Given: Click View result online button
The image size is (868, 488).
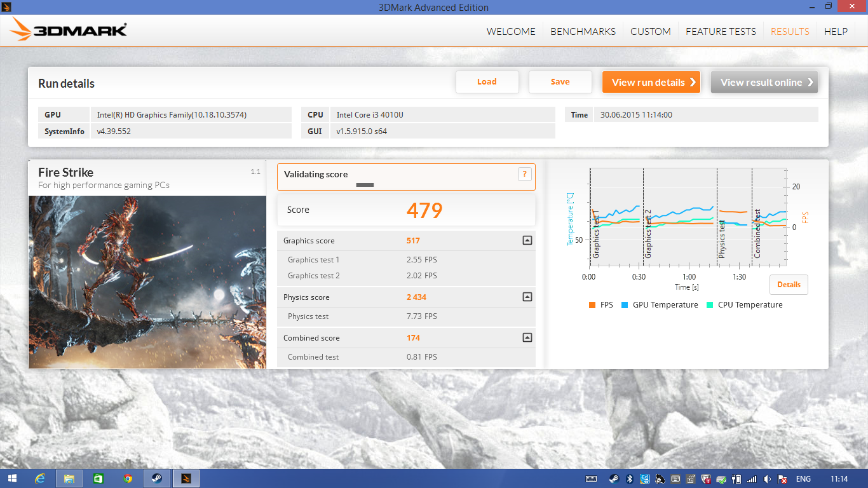Looking at the screenshot, I should pyautogui.click(x=764, y=82).
